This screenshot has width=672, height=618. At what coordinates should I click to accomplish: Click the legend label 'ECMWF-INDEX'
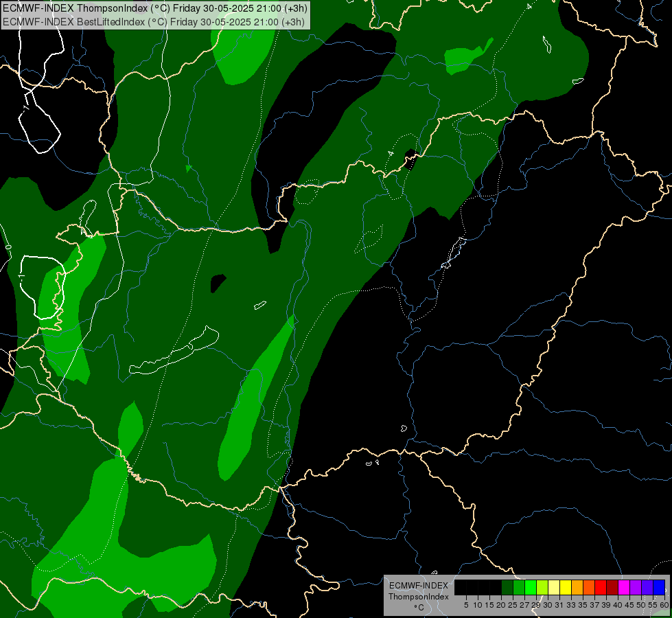419,586
